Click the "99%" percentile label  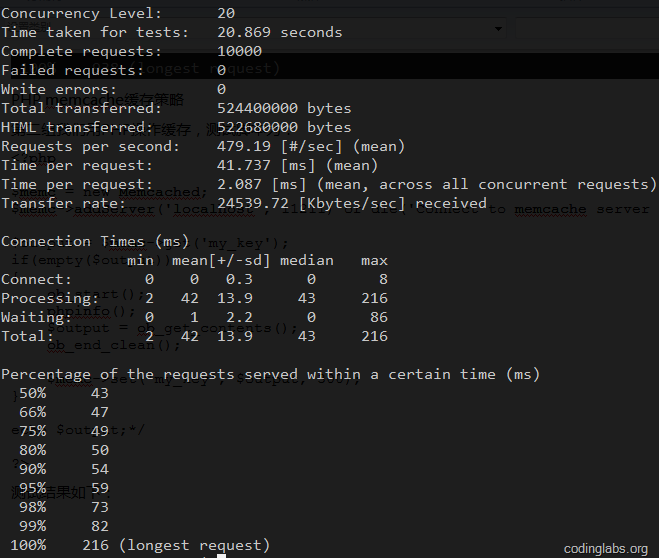click(32, 526)
